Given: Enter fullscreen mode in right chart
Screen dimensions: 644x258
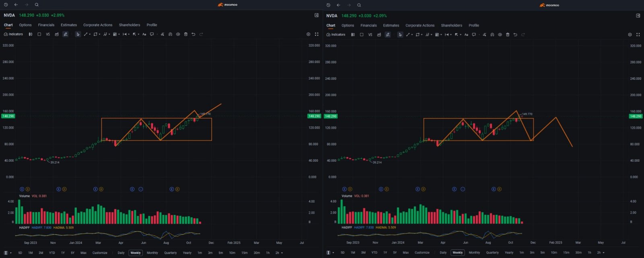Looking at the screenshot, I should click(x=638, y=35).
